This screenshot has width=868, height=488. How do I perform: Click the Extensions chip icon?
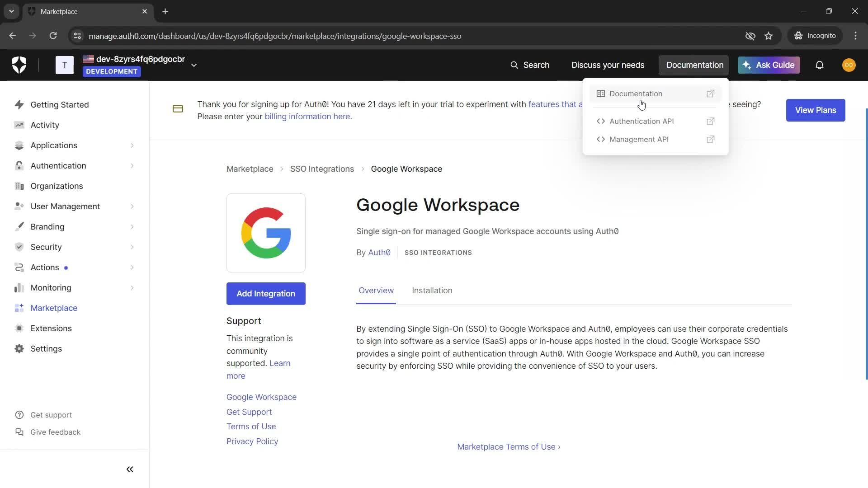tap(19, 328)
